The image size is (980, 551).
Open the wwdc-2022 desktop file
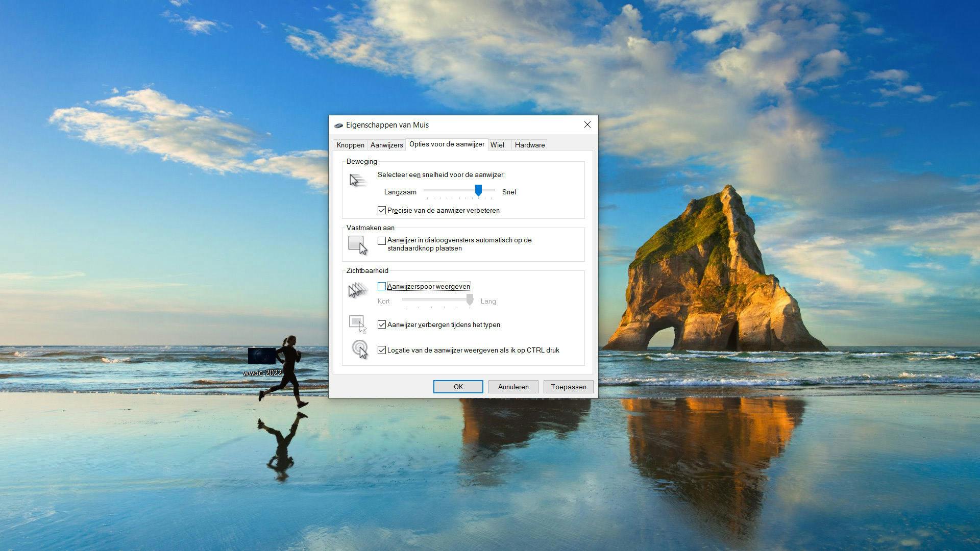262,356
